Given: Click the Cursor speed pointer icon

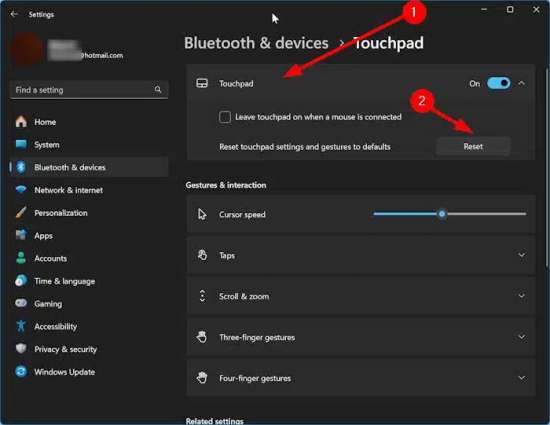Looking at the screenshot, I should pos(202,214).
